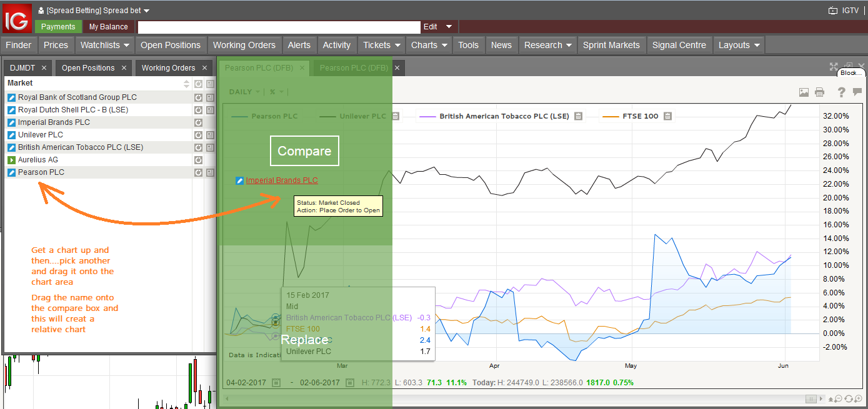The width and height of the screenshot is (868, 409).
Task: Open the Finder menu item
Action: (x=18, y=45)
